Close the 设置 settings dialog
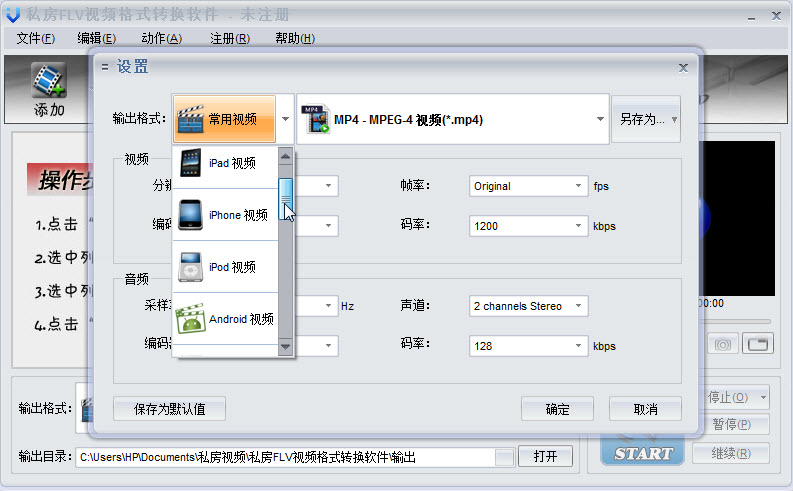The image size is (793, 491). (683, 68)
